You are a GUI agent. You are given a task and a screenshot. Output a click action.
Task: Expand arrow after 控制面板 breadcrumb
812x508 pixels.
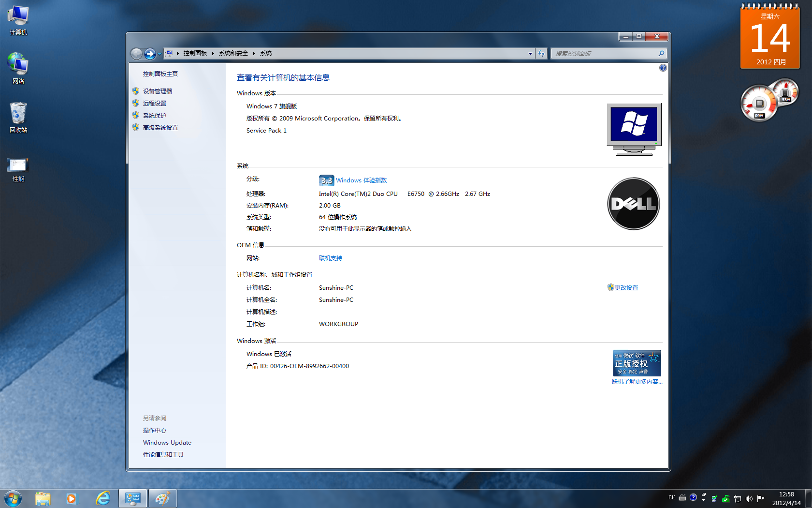click(x=213, y=53)
